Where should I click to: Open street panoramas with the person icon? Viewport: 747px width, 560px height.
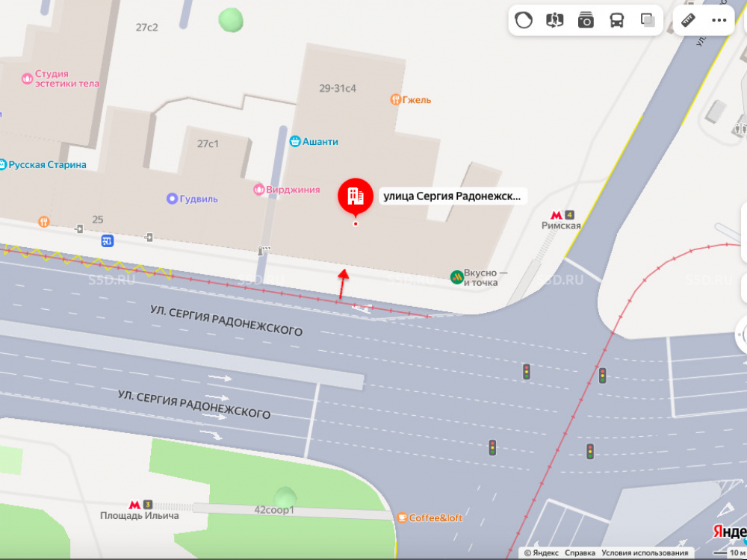click(554, 20)
